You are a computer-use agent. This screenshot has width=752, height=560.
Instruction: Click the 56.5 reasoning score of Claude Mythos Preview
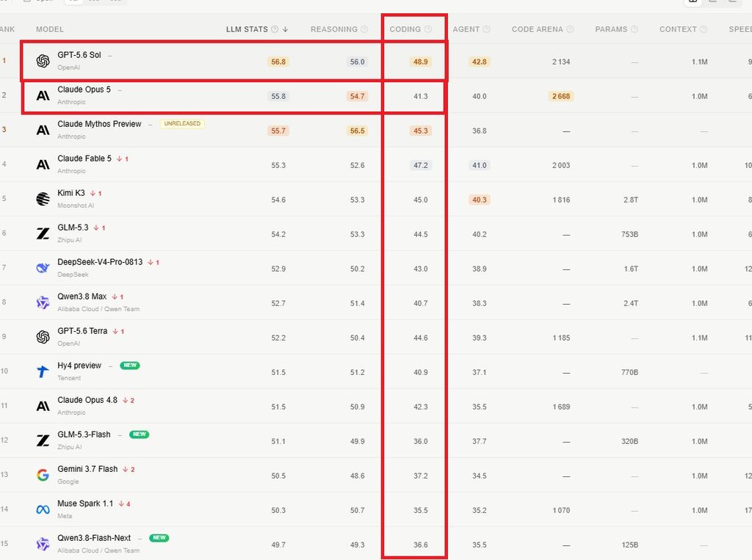tap(358, 131)
